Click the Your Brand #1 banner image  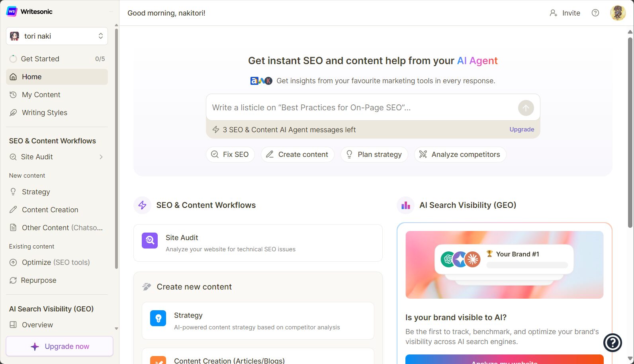click(x=505, y=265)
